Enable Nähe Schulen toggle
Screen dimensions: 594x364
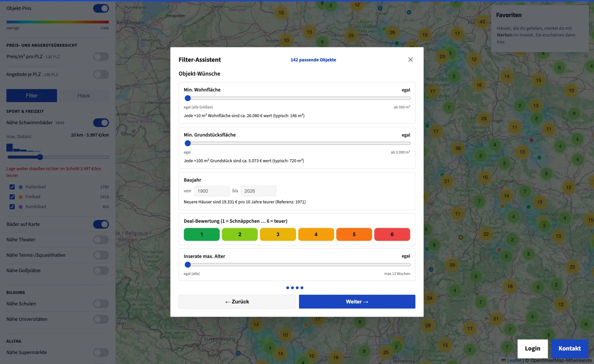(x=101, y=304)
